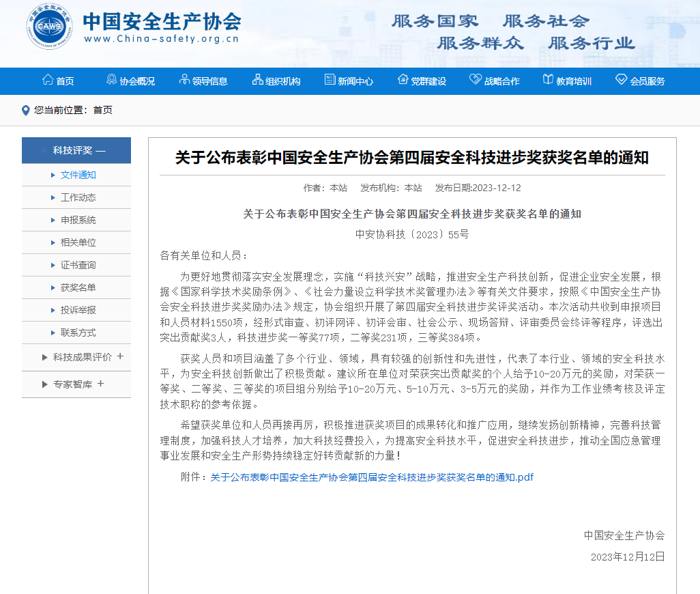This screenshot has width=700, height=594.
Task: Click the 新闻中心 newspaper icon
Action: click(x=330, y=79)
